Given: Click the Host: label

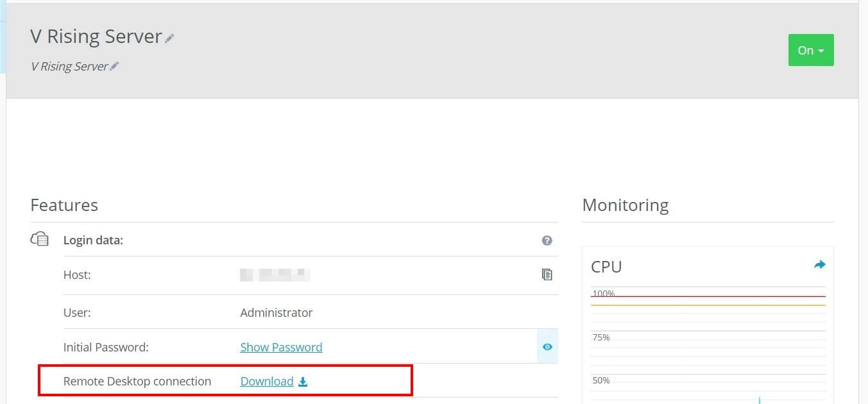Looking at the screenshot, I should point(77,274).
